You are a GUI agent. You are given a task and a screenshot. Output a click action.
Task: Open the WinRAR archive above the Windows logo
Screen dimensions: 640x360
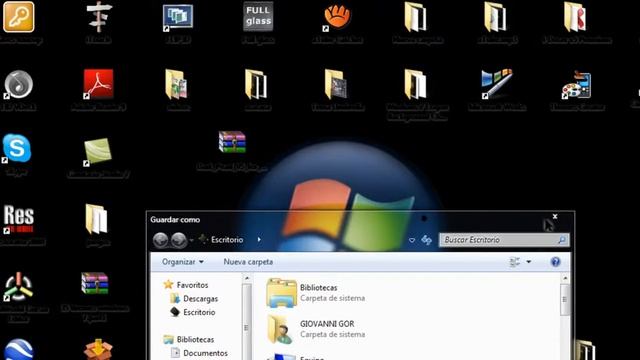(232, 142)
